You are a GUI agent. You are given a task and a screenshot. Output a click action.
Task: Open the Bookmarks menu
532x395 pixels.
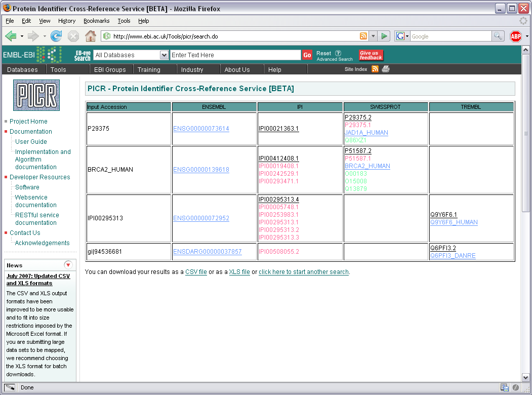96,21
